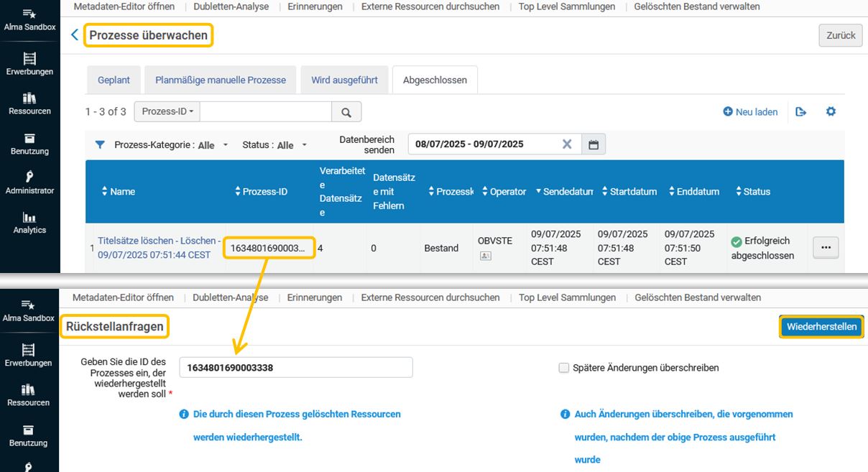868x472 pixels.
Task: Sort table by Prozess-ID column
Action: pos(261,192)
